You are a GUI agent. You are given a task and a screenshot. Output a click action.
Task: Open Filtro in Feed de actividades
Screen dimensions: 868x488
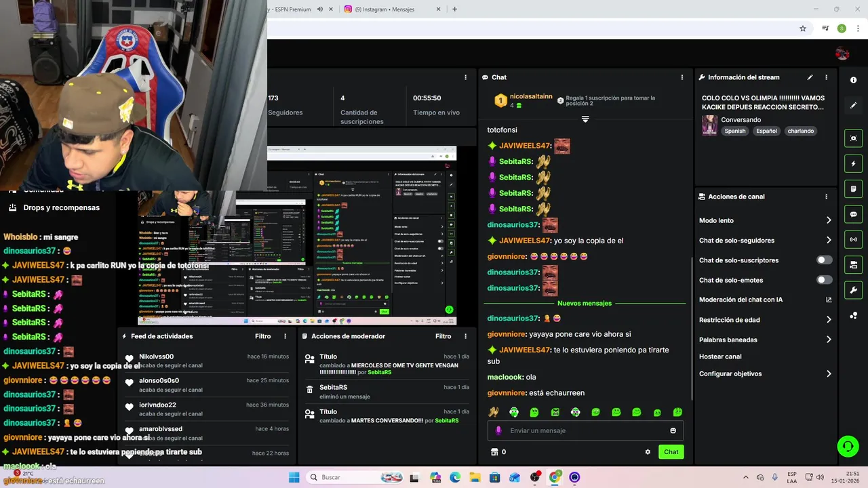coord(262,336)
